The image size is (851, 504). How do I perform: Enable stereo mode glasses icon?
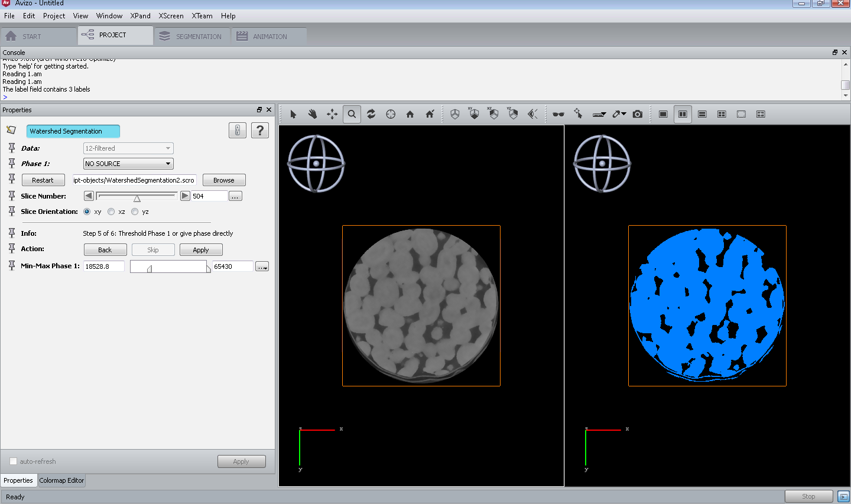(x=558, y=114)
